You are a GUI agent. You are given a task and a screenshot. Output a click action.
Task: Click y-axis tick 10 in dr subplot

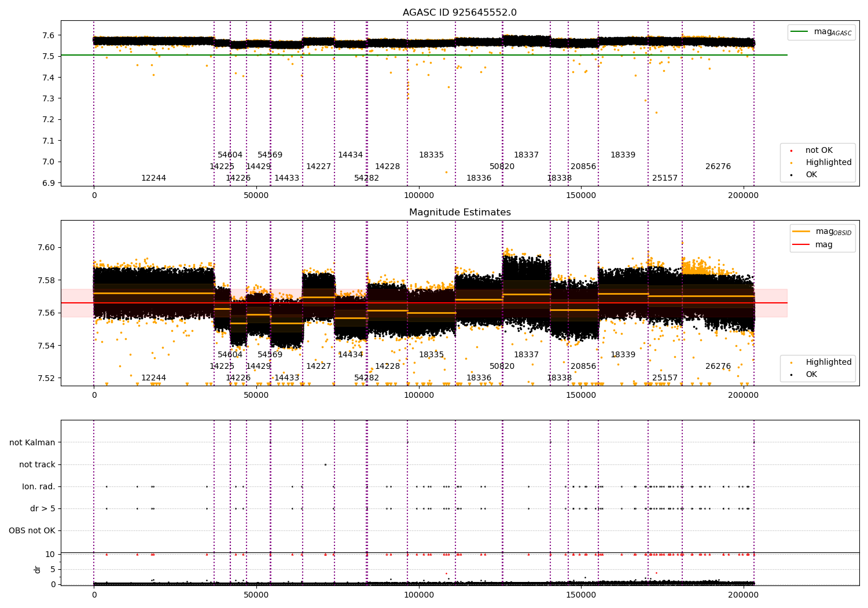pyautogui.click(x=50, y=555)
